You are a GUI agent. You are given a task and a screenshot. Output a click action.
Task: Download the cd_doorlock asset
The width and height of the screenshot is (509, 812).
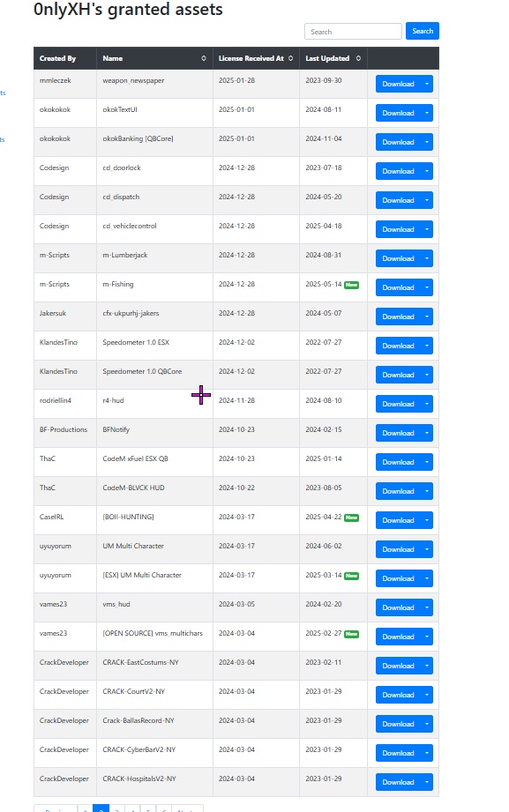coord(398,171)
